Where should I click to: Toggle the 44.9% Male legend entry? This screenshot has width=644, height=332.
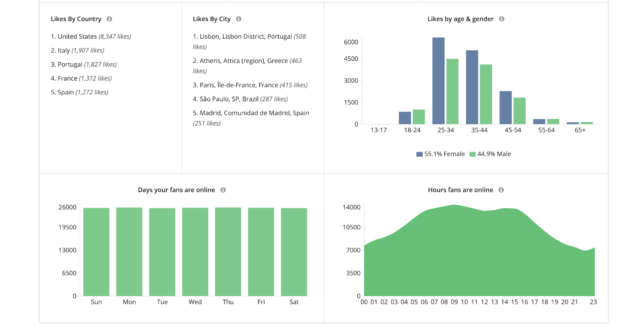click(490, 154)
